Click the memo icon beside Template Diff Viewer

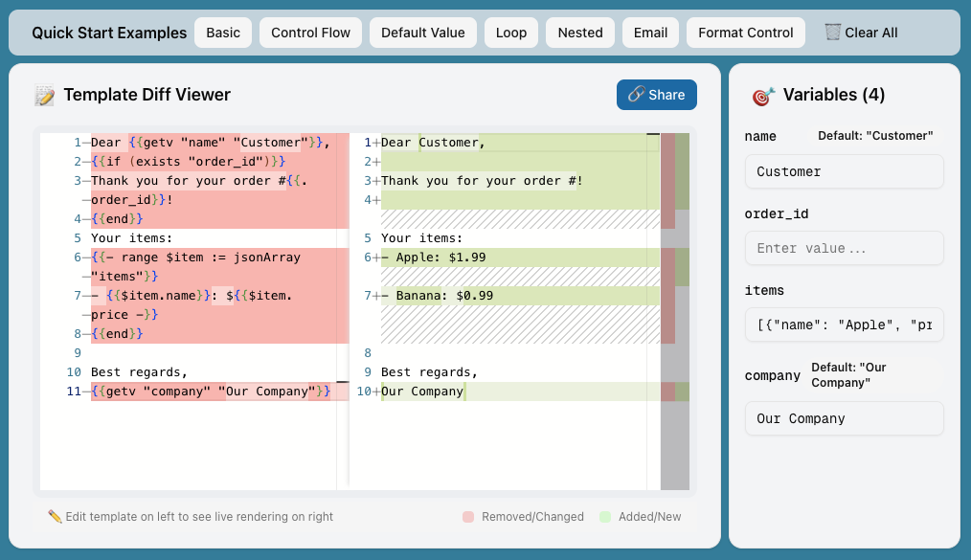click(x=45, y=95)
